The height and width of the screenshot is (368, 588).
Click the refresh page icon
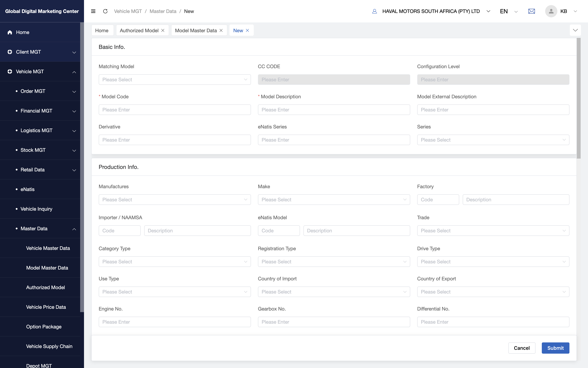point(105,11)
